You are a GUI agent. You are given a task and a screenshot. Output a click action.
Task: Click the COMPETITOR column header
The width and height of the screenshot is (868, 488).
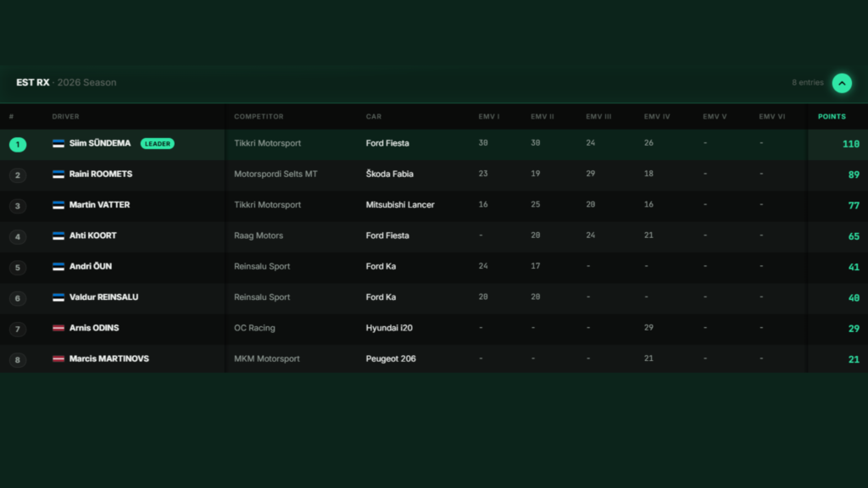259,116
